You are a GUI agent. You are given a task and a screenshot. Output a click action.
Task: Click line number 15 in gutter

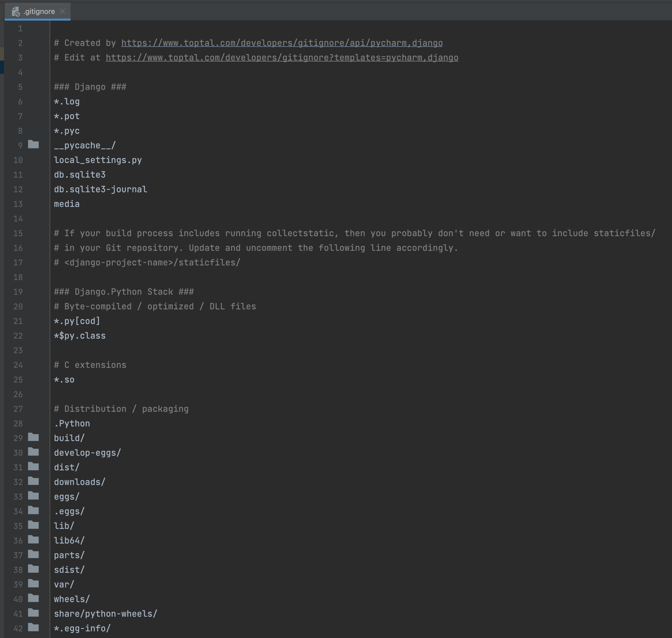[18, 234]
